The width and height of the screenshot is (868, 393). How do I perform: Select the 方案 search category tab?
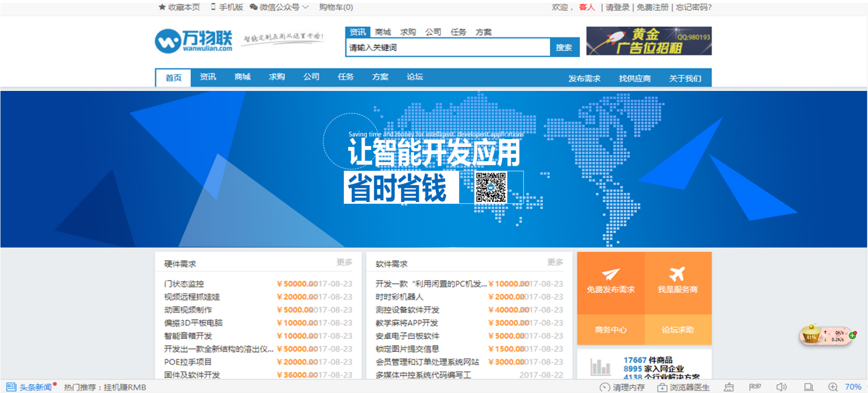484,32
